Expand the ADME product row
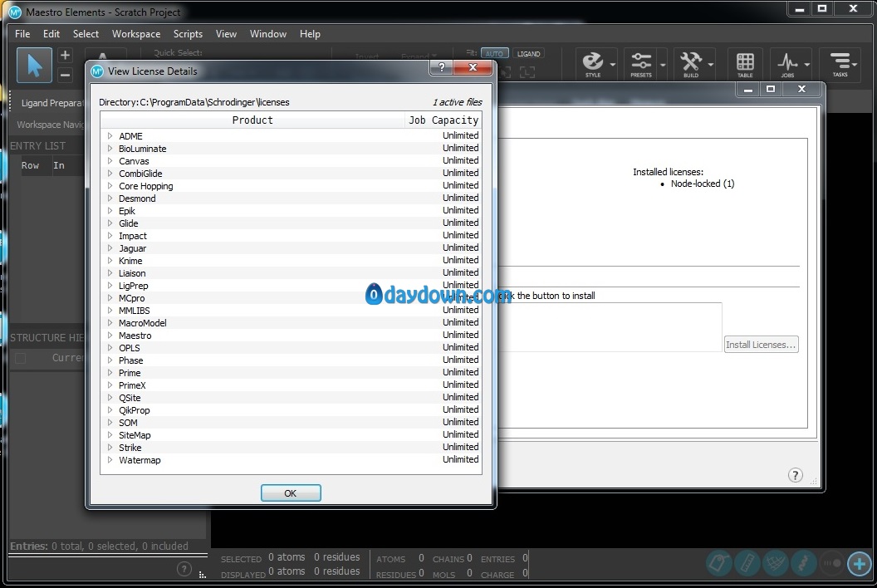877x588 pixels. 110,136
